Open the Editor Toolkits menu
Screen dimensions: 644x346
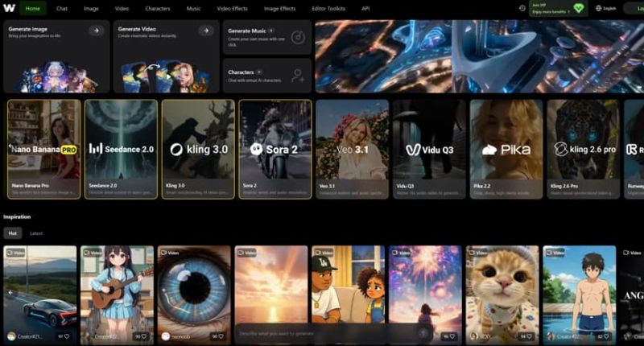(x=330, y=8)
